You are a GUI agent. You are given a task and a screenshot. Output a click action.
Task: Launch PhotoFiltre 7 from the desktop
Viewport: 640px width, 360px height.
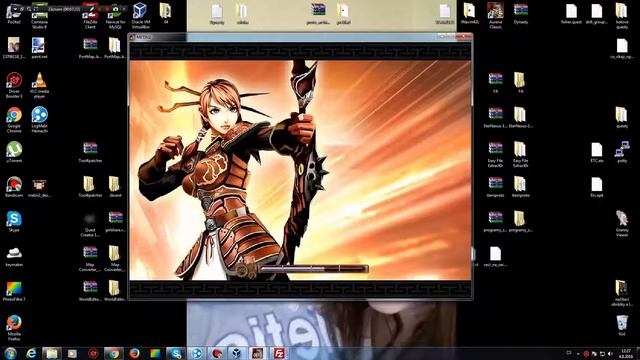[14, 291]
